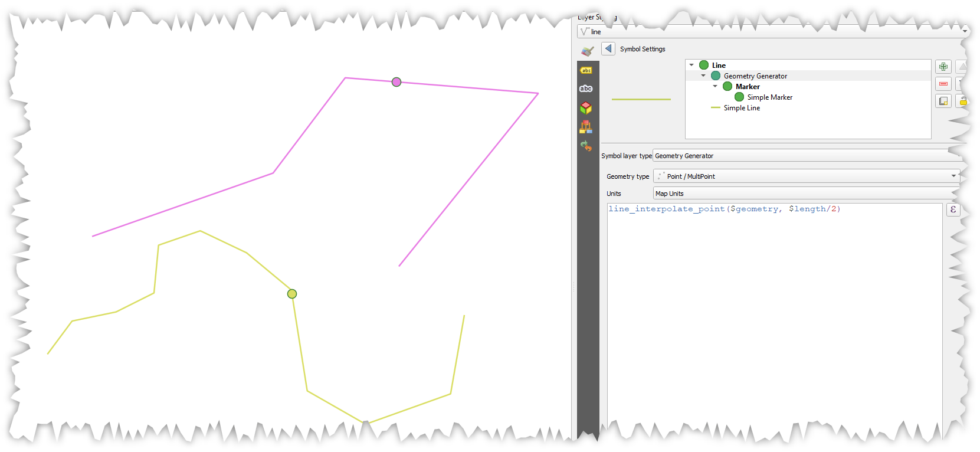980x452 pixels.
Task: Click the Units label
Action: (614, 194)
